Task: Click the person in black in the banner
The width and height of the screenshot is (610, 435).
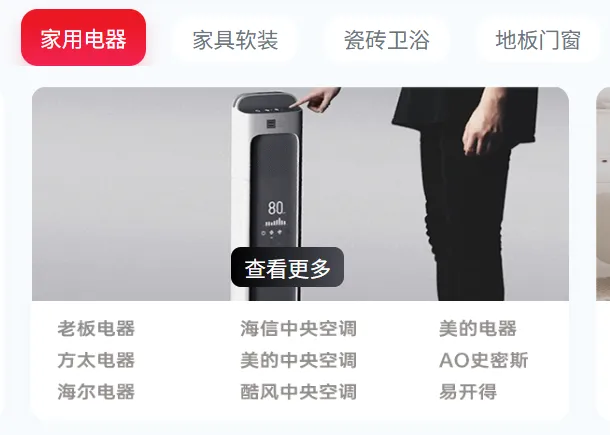Action: (467, 194)
